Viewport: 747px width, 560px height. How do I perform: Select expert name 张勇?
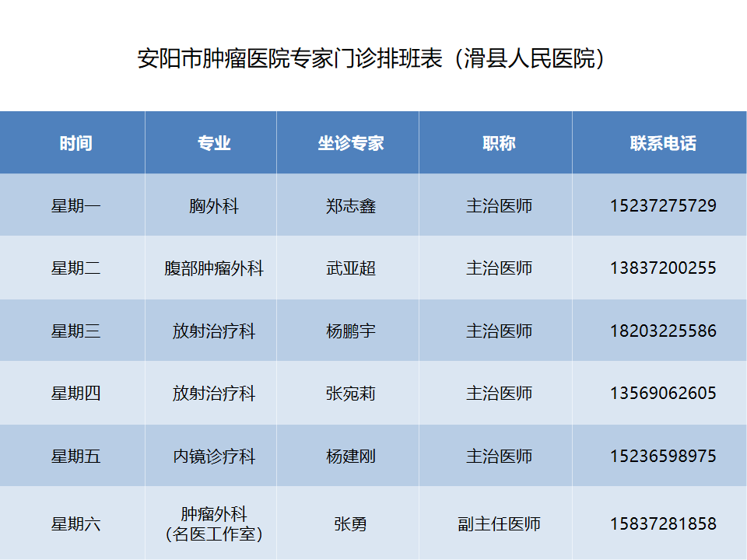[351, 523]
